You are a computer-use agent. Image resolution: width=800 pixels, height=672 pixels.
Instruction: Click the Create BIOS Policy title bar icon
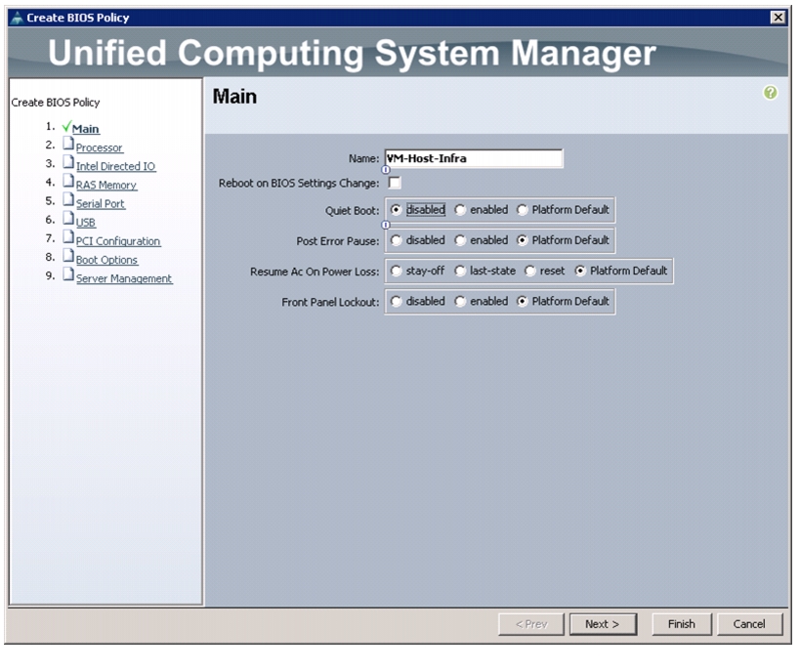click(17, 18)
